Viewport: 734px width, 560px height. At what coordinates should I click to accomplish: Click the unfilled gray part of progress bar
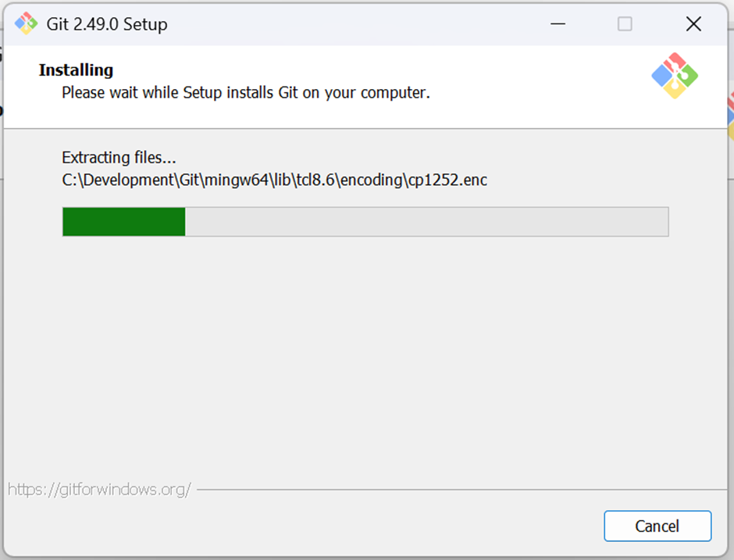[x=426, y=222]
